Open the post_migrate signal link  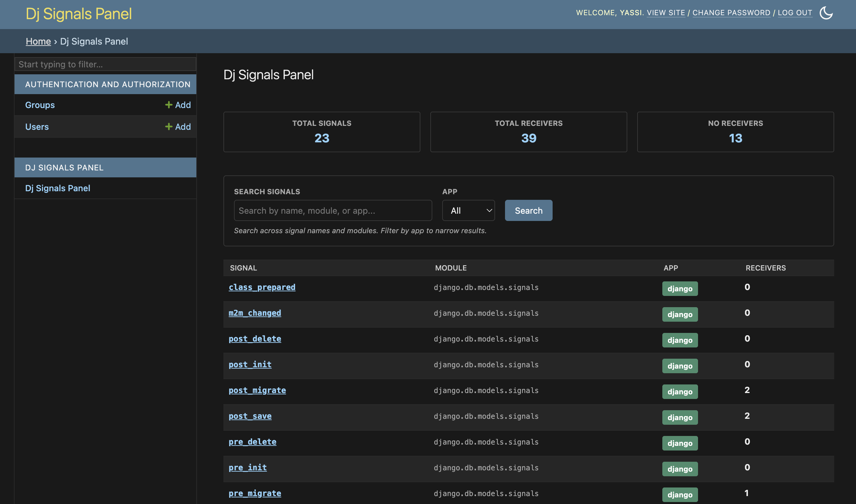[x=257, y=390]
